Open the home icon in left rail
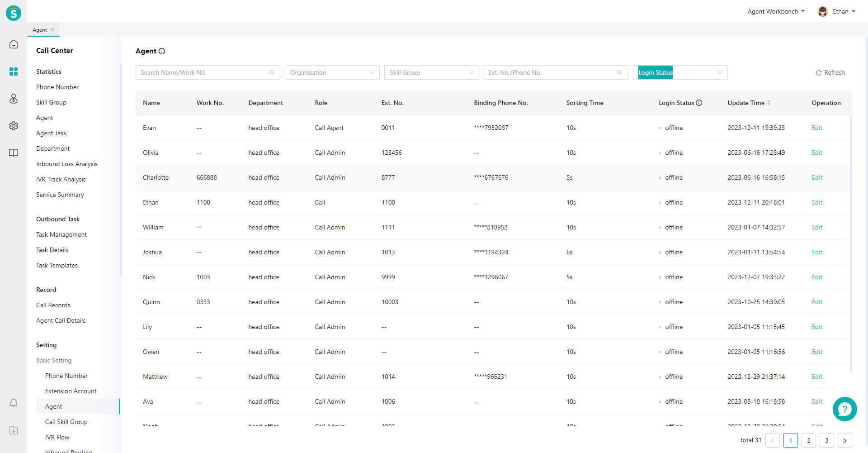The height and width of the screenshot is (453, 868). click(x=14, y=44)
